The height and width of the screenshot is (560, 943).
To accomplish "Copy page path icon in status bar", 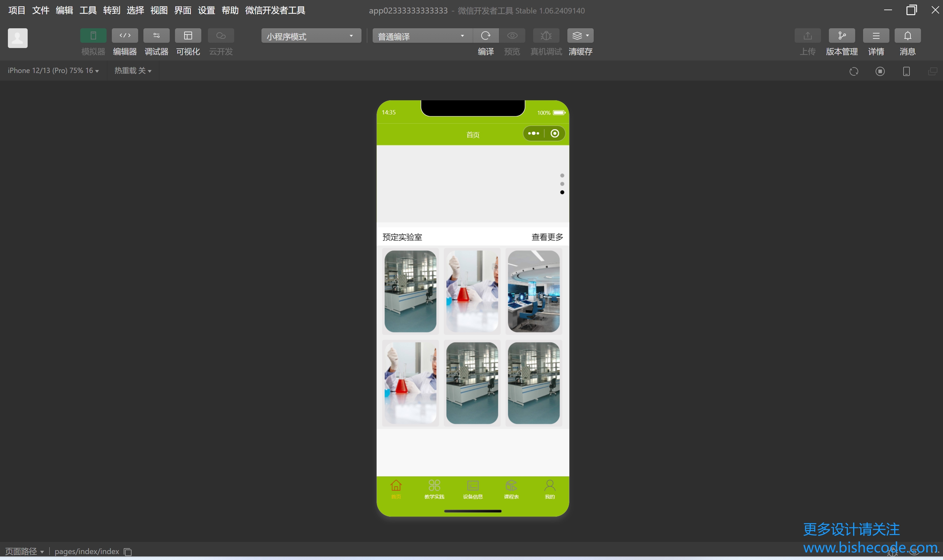I will 128,552.
